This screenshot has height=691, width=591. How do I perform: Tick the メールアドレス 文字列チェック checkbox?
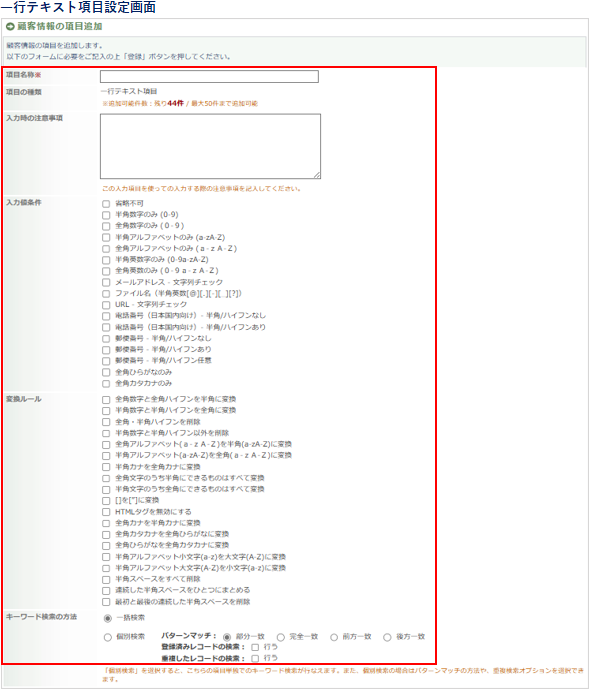pyautogui.click(x=106, y=282)
